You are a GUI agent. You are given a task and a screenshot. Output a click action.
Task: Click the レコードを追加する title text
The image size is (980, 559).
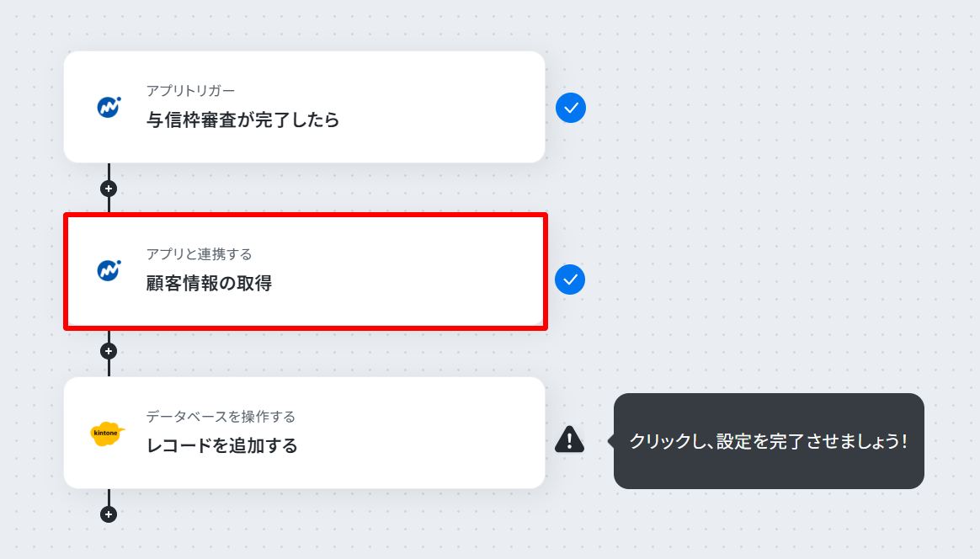(x=222, y=446)
